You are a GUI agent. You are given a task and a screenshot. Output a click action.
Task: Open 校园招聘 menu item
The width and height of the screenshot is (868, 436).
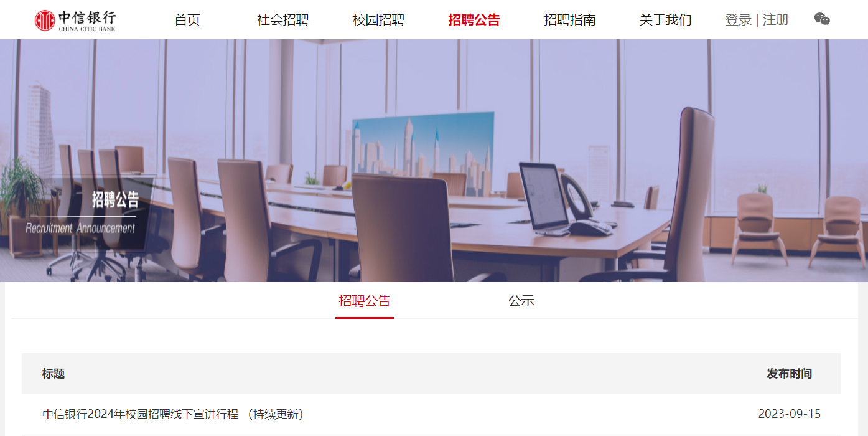coord(378,20)
